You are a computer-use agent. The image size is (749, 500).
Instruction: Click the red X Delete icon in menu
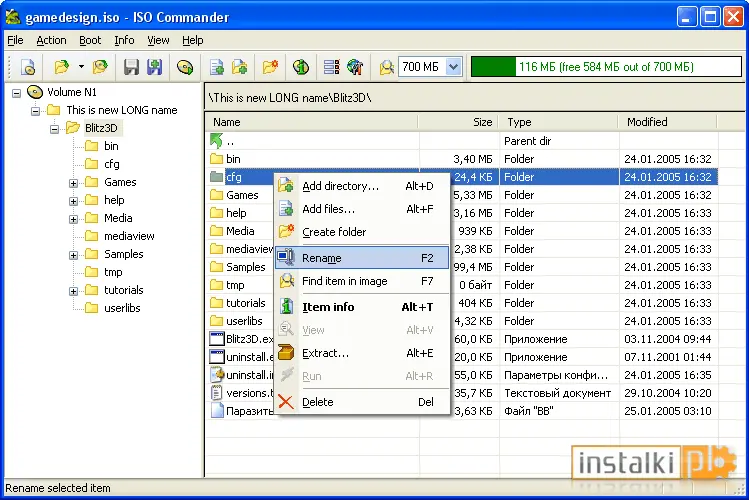tap(286, 402)
